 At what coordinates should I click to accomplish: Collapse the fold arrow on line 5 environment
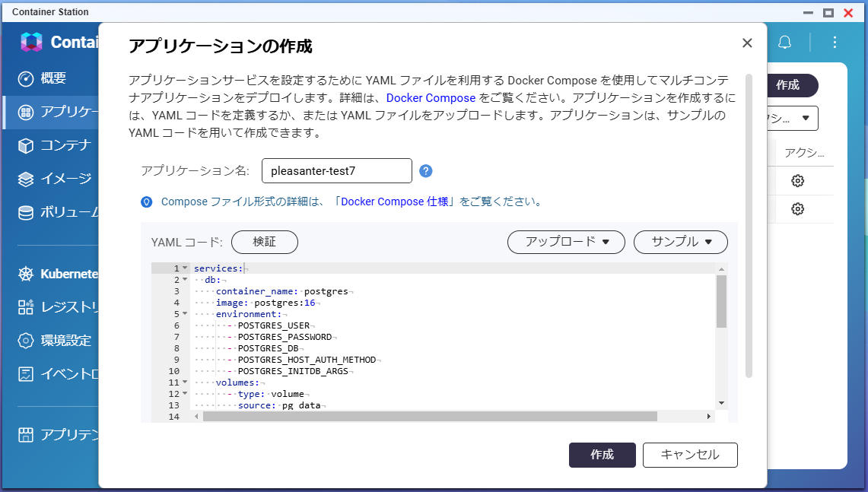(185, 314)
